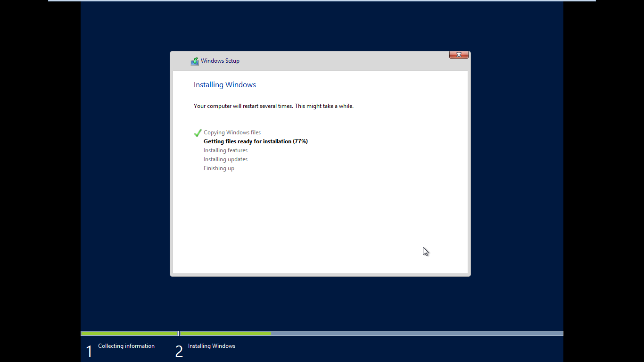Screen dimensions: 644x362
Task: Click the step 1 number indicator
Action: click(x=89, y=350)
